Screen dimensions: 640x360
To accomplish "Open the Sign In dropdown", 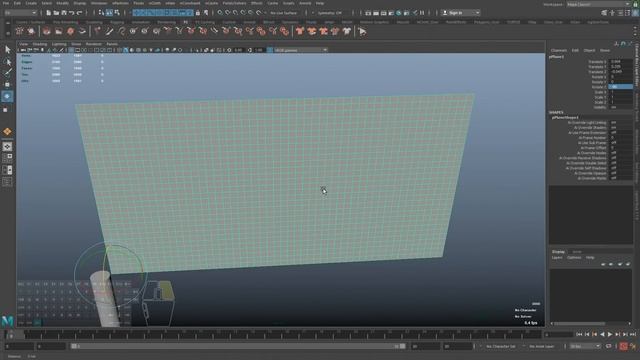I will click(x=461, y=13).
